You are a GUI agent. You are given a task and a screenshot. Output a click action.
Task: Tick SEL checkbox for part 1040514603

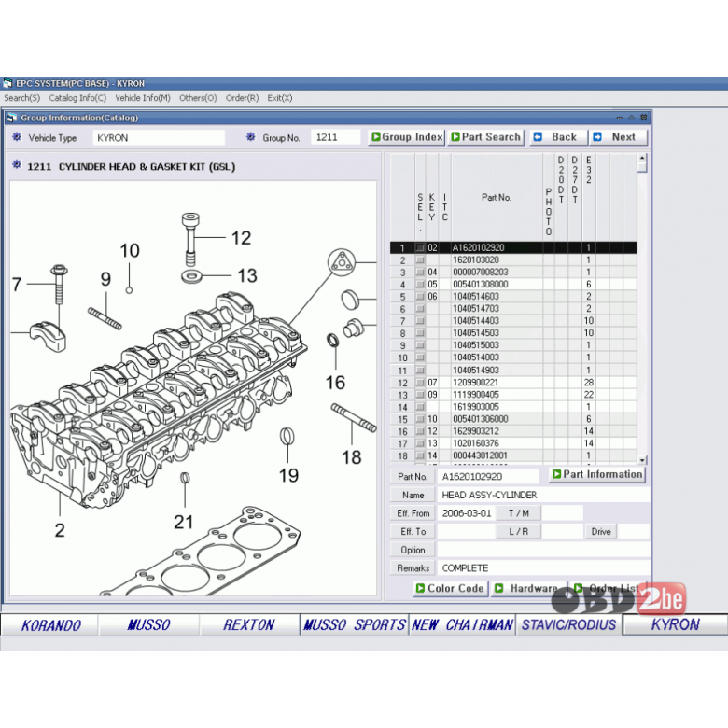[x=420, y=297]
